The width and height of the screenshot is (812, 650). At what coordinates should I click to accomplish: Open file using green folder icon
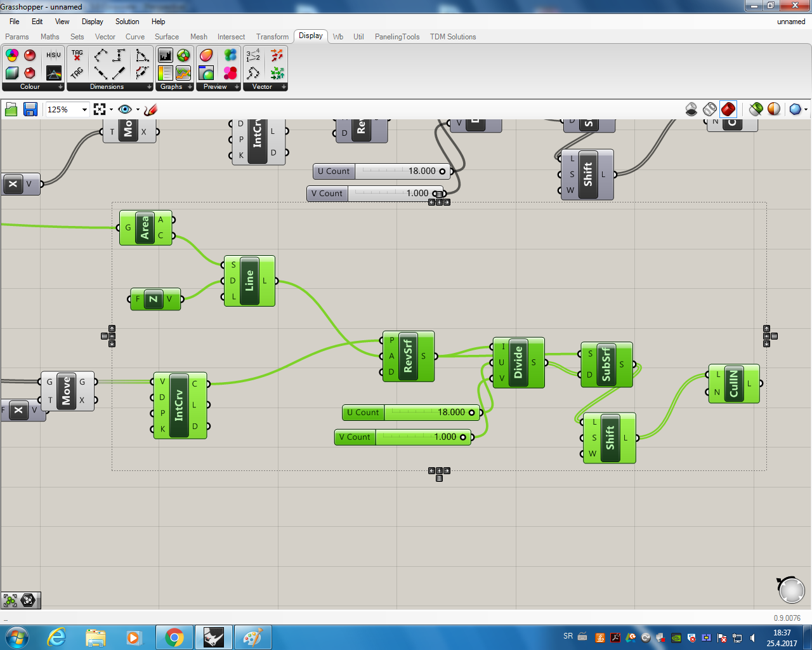click(11, 110)
